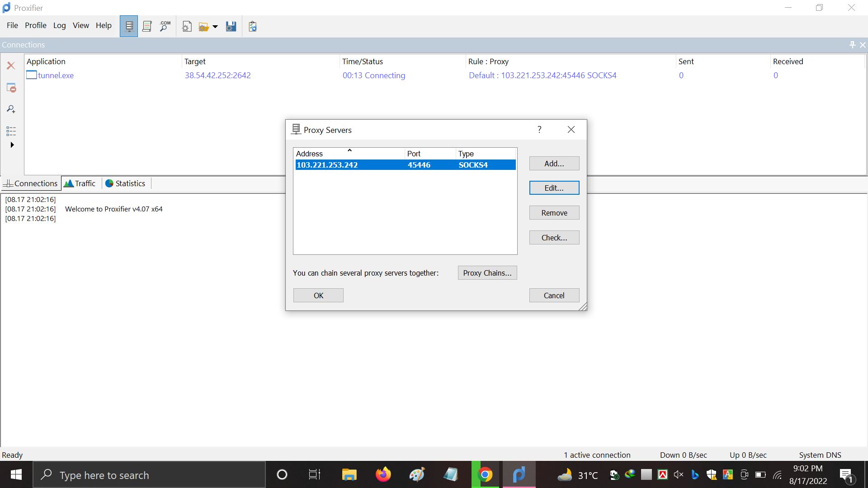Open the Proxification Rules icon

147,26
